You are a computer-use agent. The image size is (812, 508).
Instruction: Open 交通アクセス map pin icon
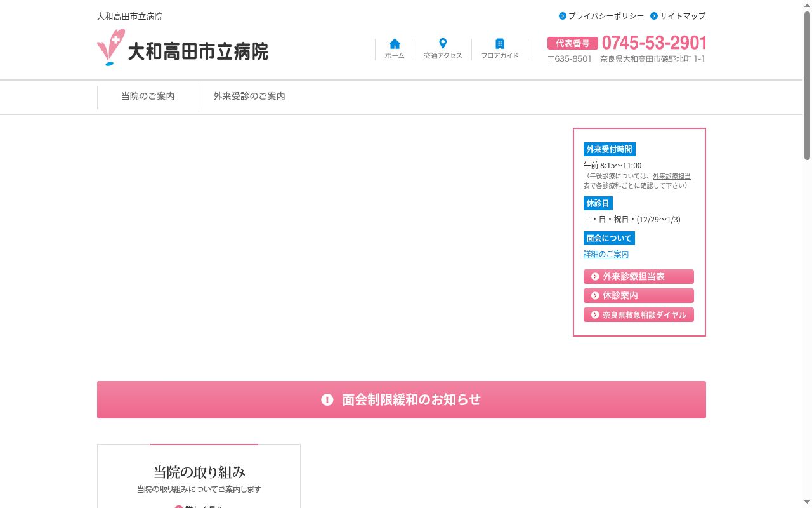443,44
